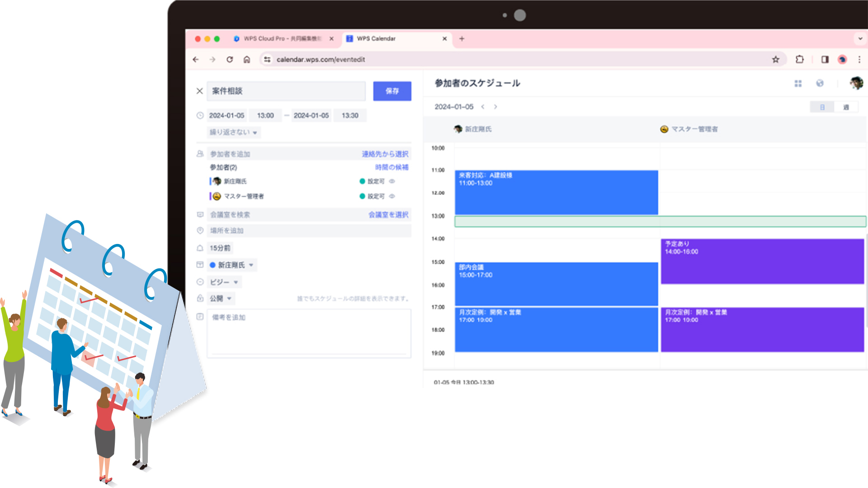
Task: Click the location pin icon on 場所を追加 row
Action: pos(199,230)
